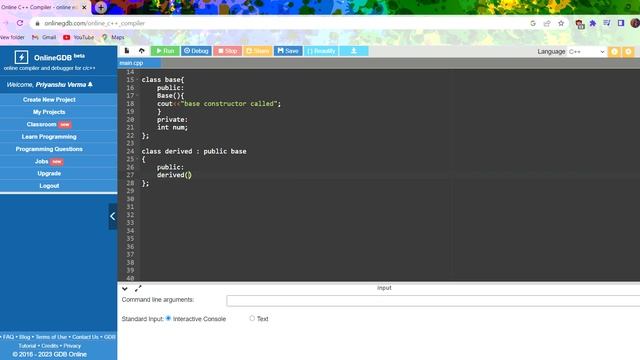The width and height of the screenshot is (640, 360).
Task: Open the Contact Us footer link
Action: [x=85, y=337]
